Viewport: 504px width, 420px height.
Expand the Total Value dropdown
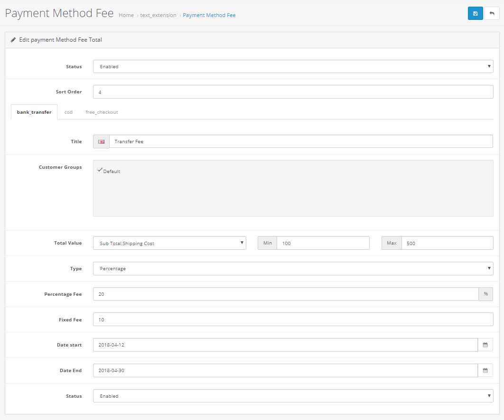pos(169,243)
